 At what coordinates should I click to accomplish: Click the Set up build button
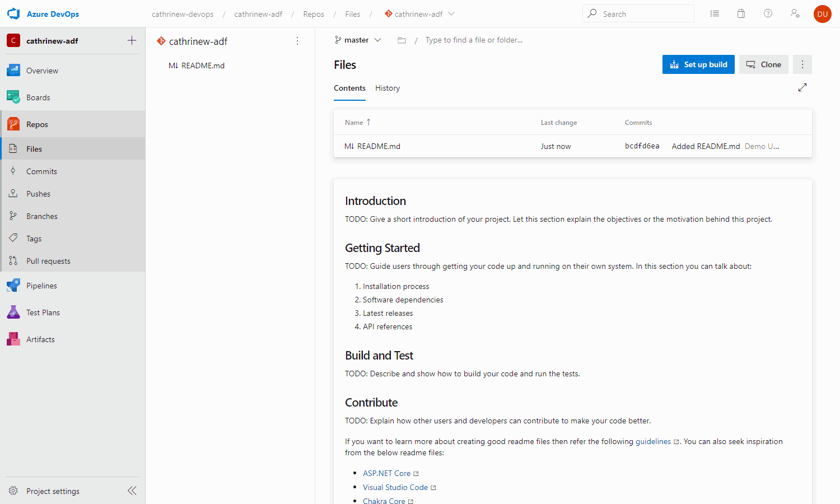click(x=698, y=64)
